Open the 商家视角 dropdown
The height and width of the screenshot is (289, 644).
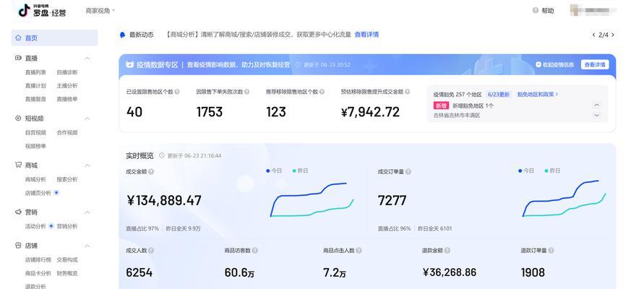[100, 11]
